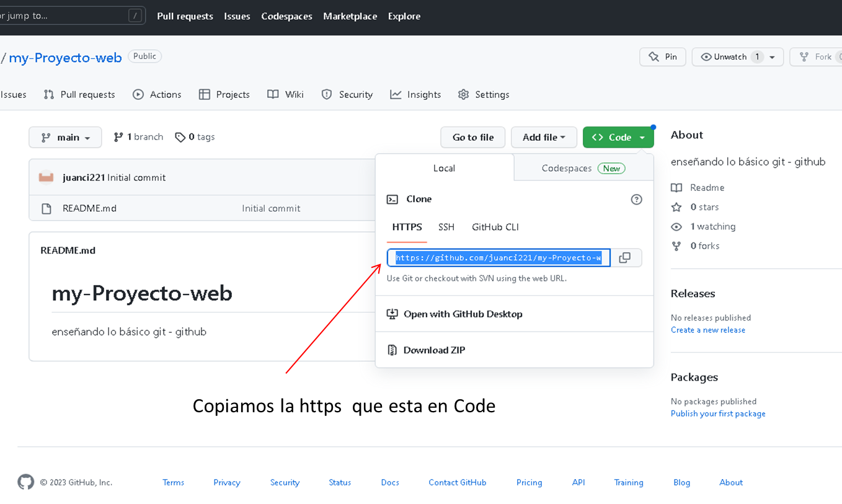This screenshot has width=842, height=504.
Task: Click the tag icon next to 0 tags
Action: point(180,137)
